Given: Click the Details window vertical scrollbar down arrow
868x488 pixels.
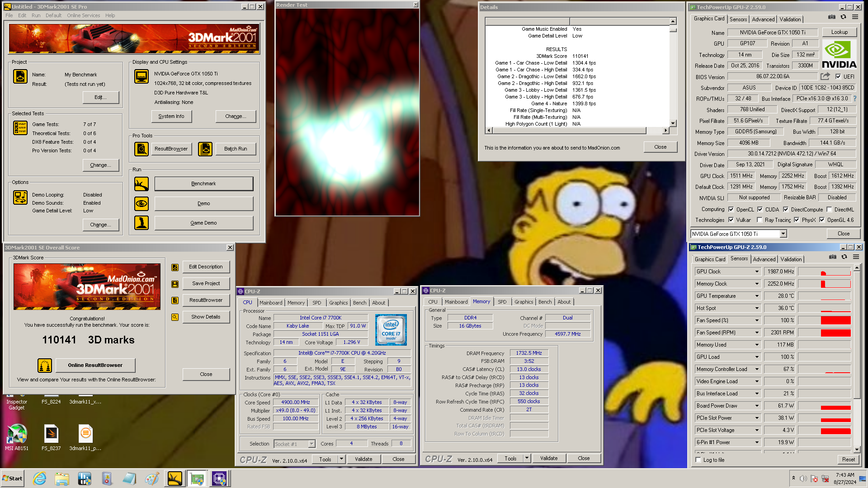Looking at the screenshot, I should tap(673, 123).
